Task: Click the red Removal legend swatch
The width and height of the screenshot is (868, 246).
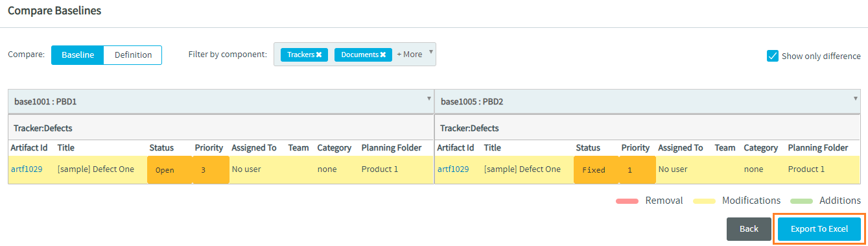Action: pos(627,201)
